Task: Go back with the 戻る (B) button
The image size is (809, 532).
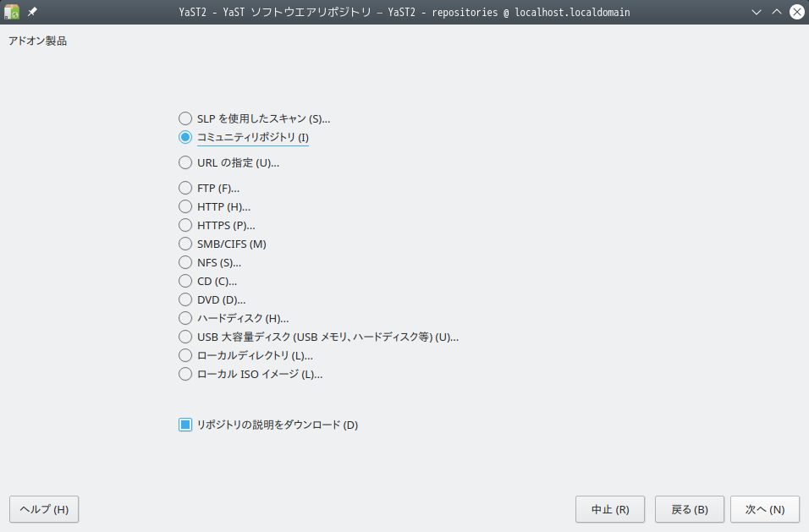Action: click(x=690, y=509)
